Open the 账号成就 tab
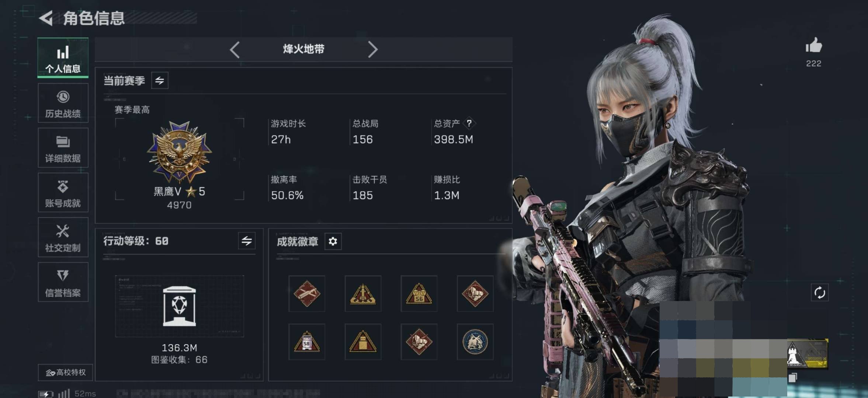Viewport: 868px width, 398px height. [63, 193]
